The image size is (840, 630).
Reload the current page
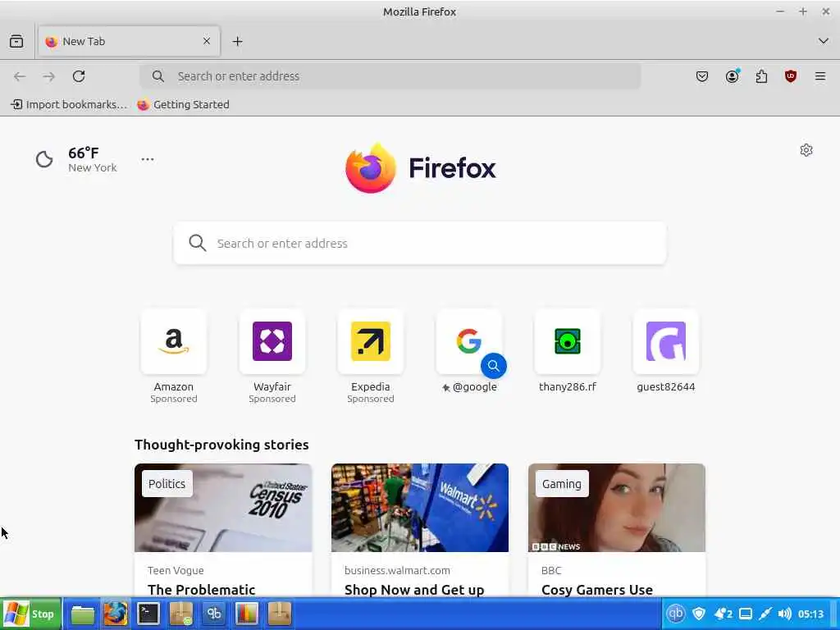tap(79, 76)
